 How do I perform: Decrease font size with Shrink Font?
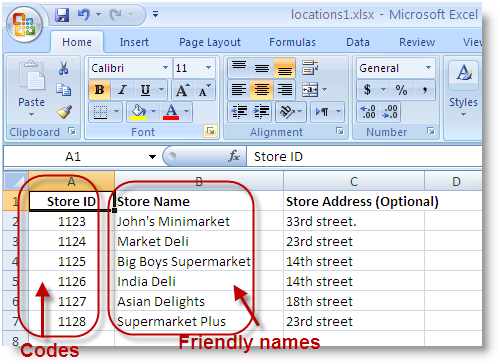click(x=205, y=90)
